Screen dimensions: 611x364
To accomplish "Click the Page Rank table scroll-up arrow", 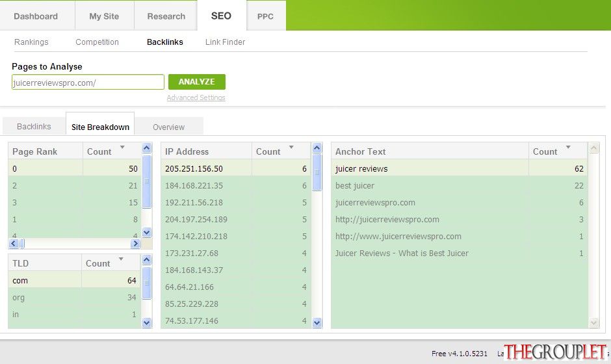I will tap(146, 148).
